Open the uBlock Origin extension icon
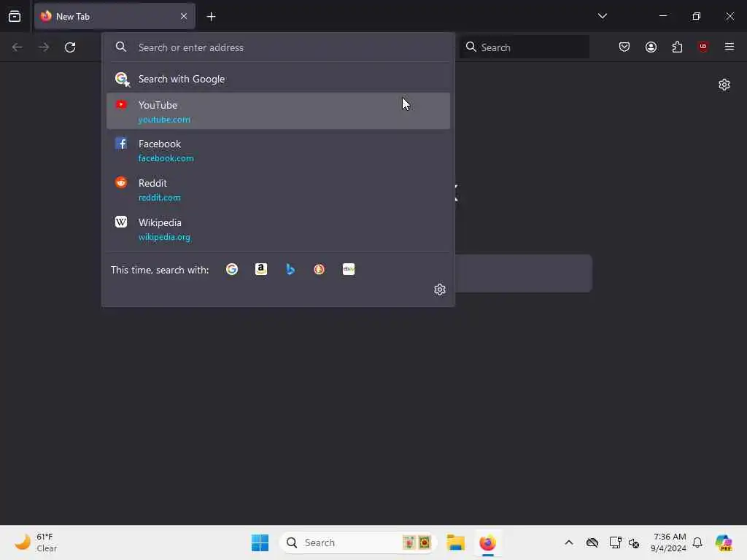The width and height of the screenshot is (747, 560). coord(703,47)
